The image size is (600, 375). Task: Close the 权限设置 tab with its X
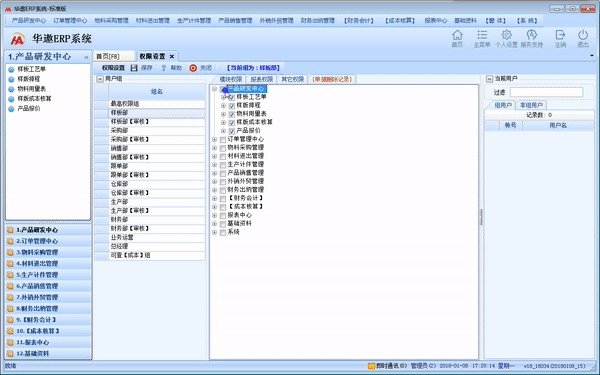tap(172, 57)
